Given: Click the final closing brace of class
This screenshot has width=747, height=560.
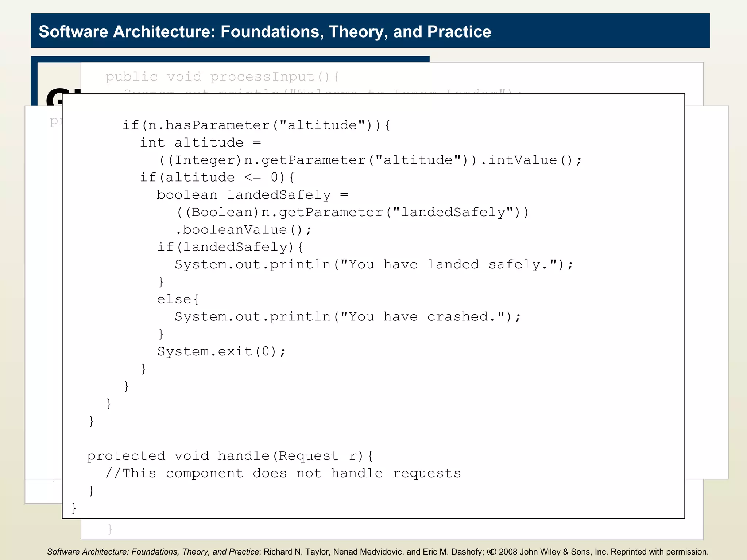Looking at the screenshot, I should pyautogui.click(x=74, y=508).
